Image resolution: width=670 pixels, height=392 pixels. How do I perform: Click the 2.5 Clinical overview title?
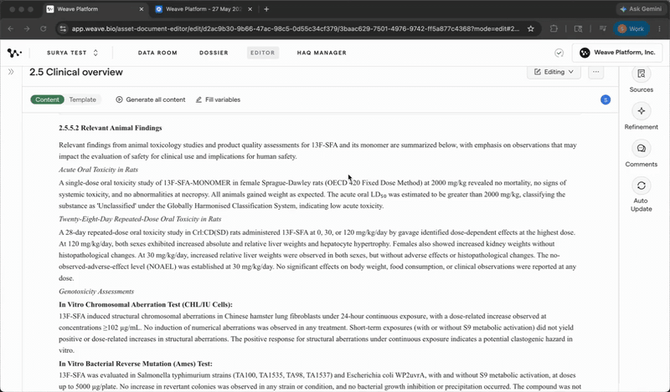[76, 72]
